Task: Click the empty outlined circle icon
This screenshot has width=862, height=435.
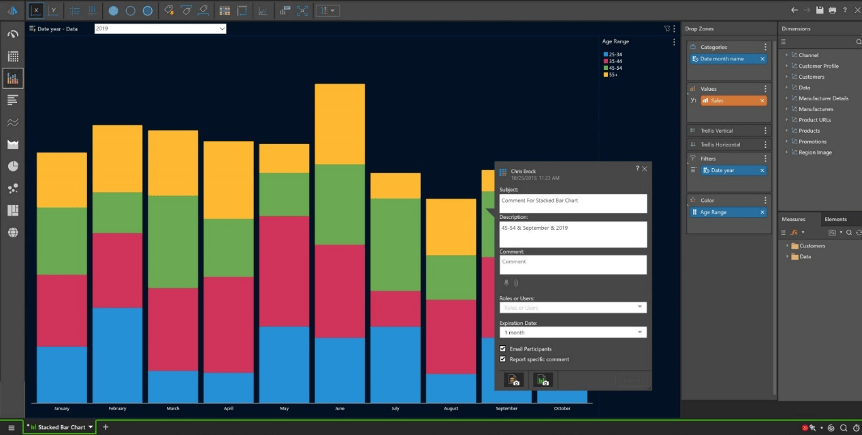Action: (130, 11)
